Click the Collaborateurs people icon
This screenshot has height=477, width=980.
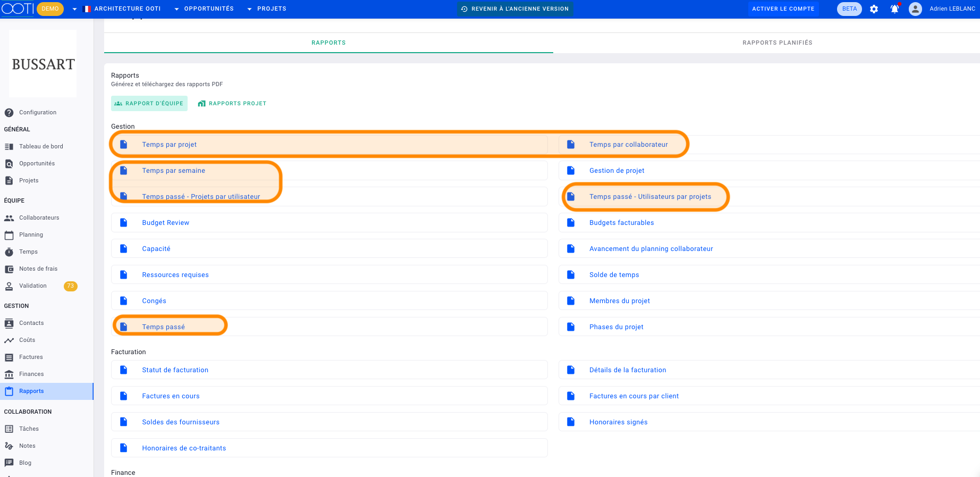pyautogui.click(x=9, y=218)
